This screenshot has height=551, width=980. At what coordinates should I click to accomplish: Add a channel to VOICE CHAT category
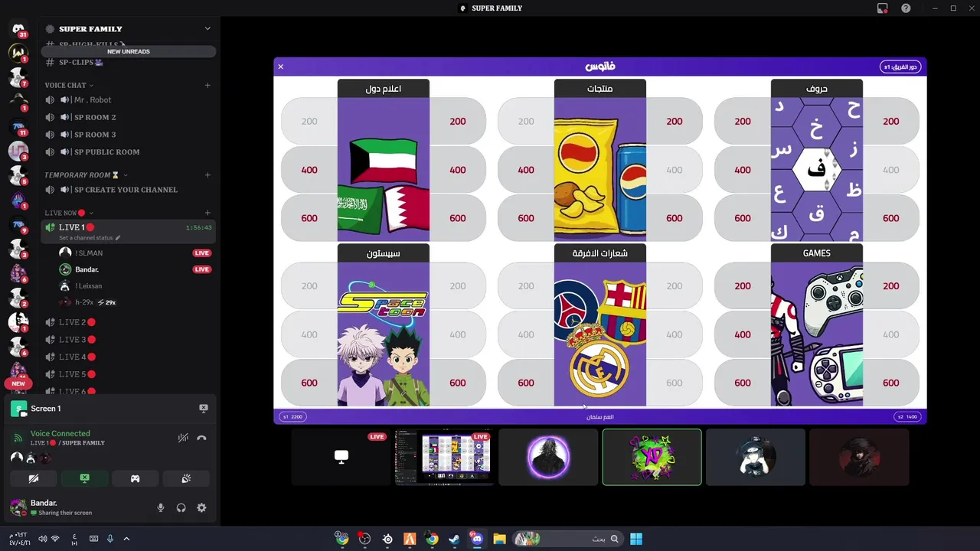tap(207, 85)
